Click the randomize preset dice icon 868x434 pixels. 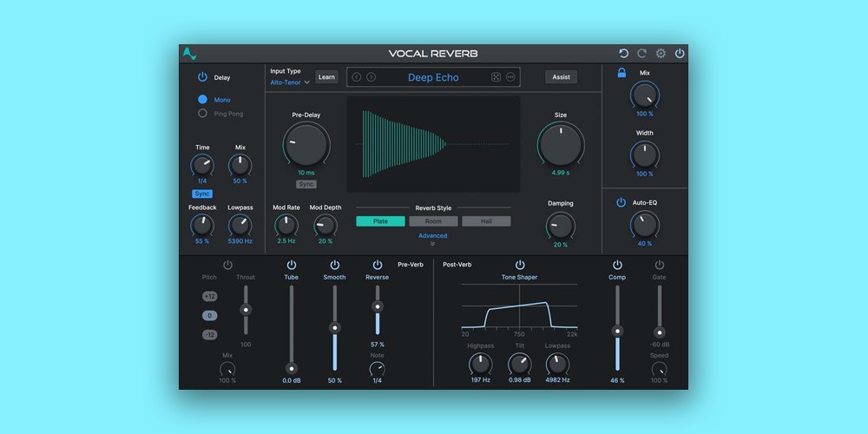496,77
